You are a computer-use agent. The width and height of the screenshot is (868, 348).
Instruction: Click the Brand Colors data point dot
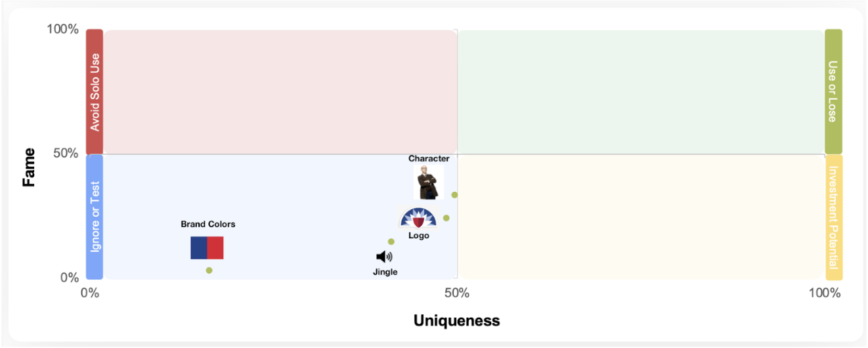click(x=209, y=271)
